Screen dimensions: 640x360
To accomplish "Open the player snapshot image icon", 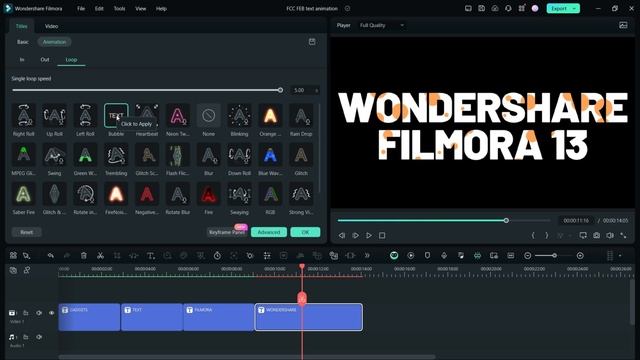I will click(x=623, y=25).
